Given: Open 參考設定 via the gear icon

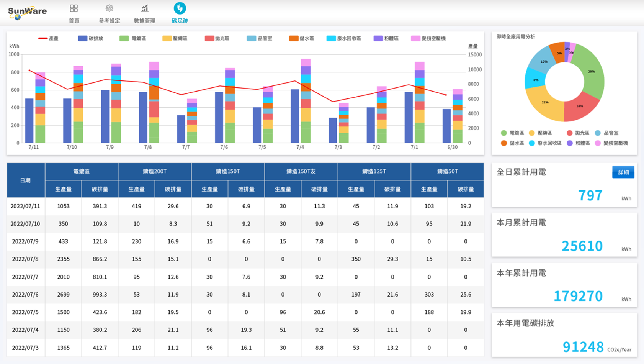Looking at the screenshot, I should [x=109, y=8].
